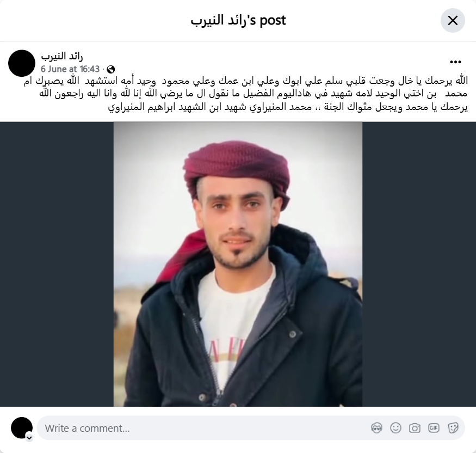Open the GIF picker in the comment box

[434, 428]
